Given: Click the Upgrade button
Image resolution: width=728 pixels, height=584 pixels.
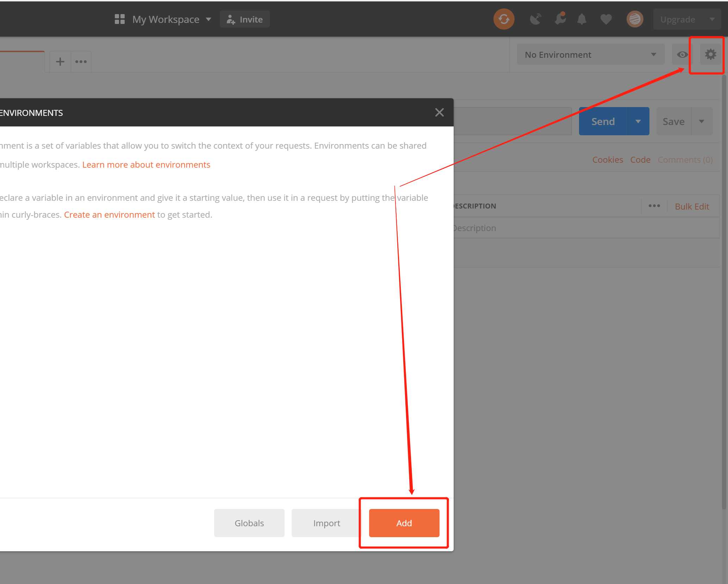Looking at the screenshot, I should pyautogui.click(x=678, y=19).
